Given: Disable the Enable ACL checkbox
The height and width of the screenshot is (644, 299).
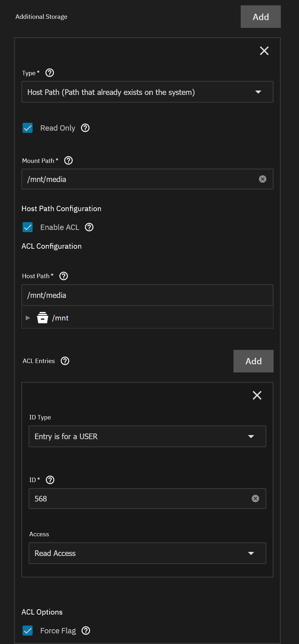Looking at the screenshot, I should (28, 227).
